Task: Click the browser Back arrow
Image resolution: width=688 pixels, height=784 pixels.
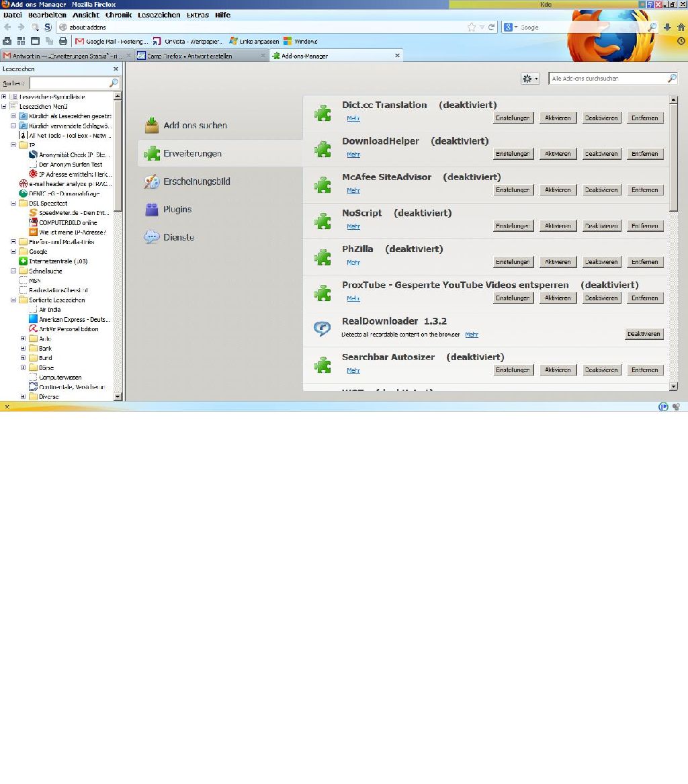Action: (x=7, y=27)
